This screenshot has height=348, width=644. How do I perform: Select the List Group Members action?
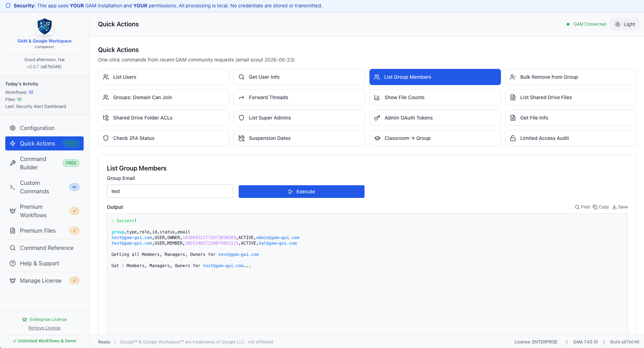[x=435, y=77]
